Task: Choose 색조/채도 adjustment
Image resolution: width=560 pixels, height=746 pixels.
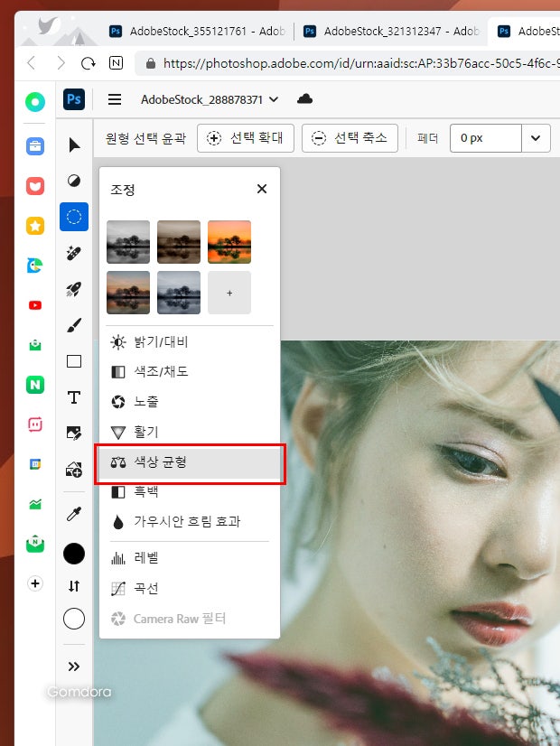Action: (x=190, y=371)
